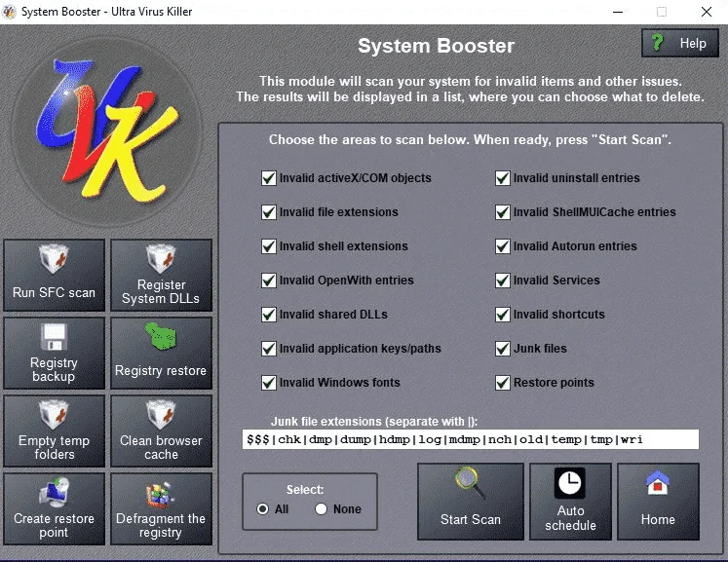Click the UVK title bar icon
The image size is (728, 562).
(x=9, y=12)
